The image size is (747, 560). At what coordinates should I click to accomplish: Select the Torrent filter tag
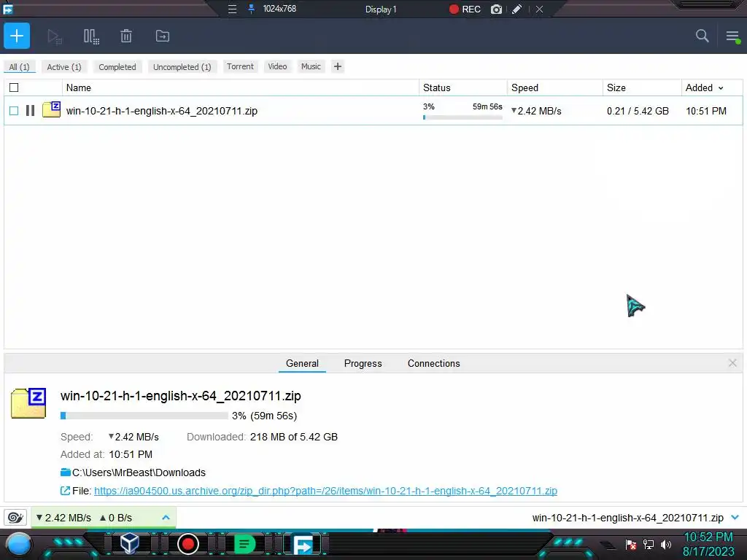(240, 66)
